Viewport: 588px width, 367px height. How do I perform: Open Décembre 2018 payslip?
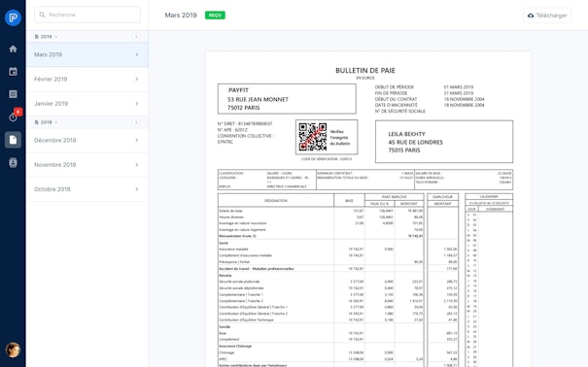tap(87, 141)
